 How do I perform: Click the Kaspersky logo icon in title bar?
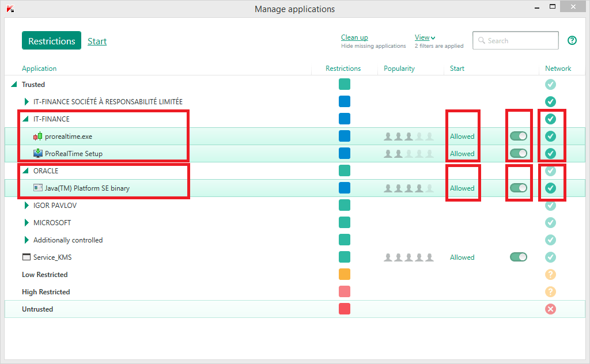click(x=10, y=9)
